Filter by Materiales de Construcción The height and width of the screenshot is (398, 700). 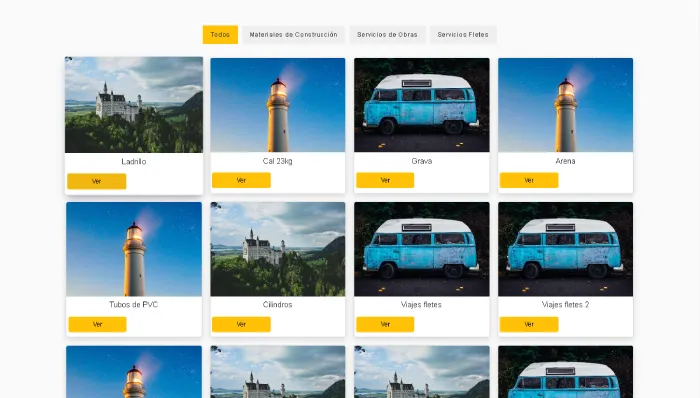tap(293, 34)
